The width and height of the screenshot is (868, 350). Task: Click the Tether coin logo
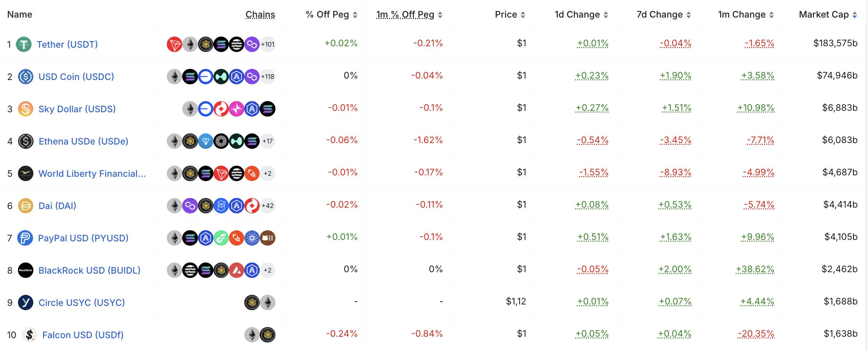(x=24, y=44)
